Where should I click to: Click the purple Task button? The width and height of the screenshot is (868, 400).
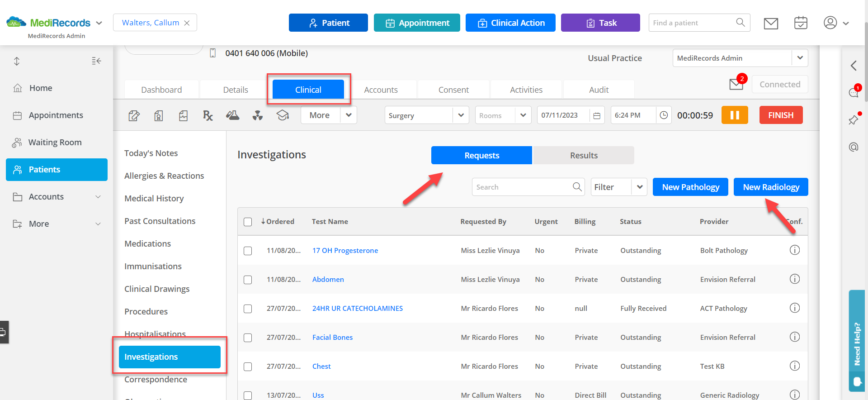(x=600, y=23)
